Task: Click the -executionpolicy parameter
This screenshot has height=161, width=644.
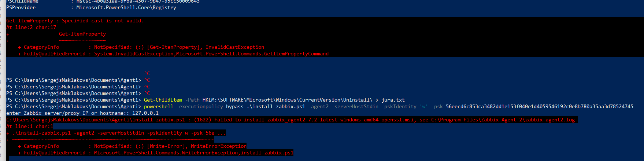Action: 200,106
